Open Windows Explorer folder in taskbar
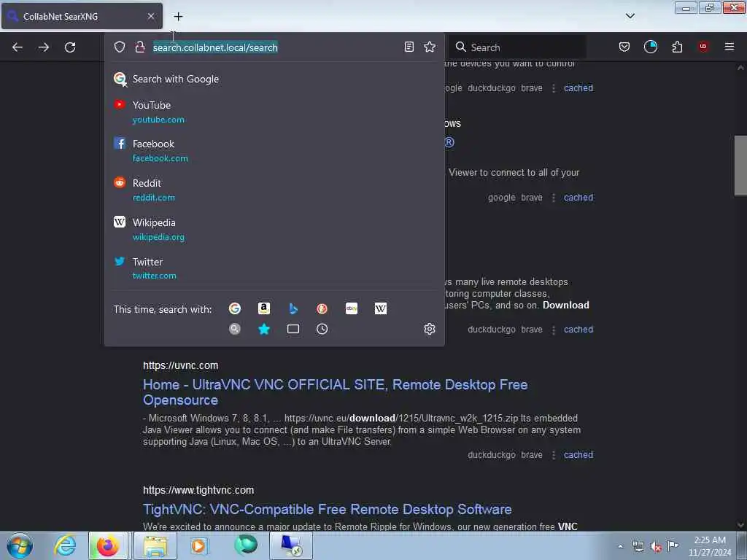The width and height of the screenshot is (747, 560). click(155, 545)
